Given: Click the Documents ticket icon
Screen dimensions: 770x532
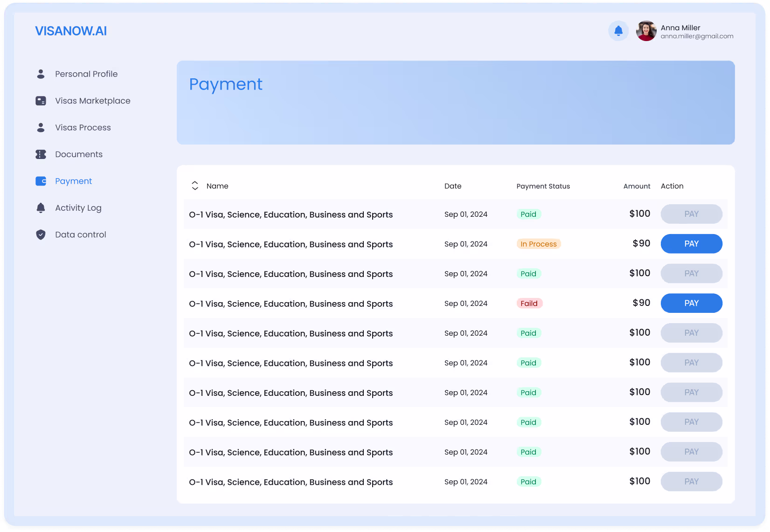Looking at the screenshot, I should click(41, 154).
